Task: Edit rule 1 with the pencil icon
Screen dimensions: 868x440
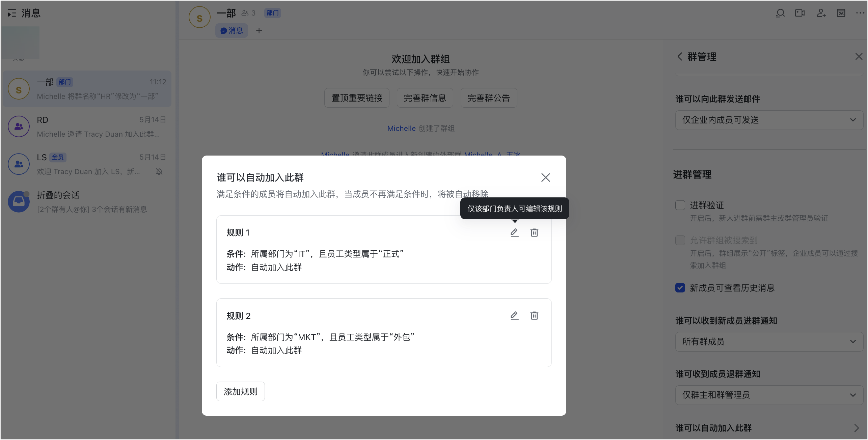Action: point(514,232)
